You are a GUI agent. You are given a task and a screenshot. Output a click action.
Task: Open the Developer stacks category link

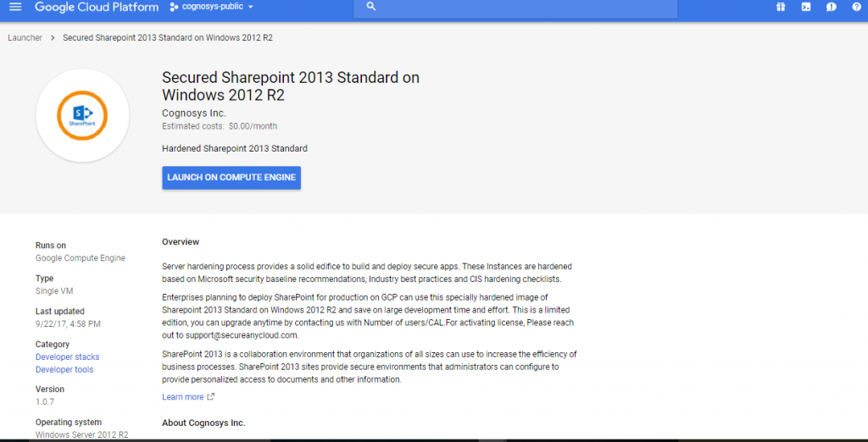pos(68,356)
